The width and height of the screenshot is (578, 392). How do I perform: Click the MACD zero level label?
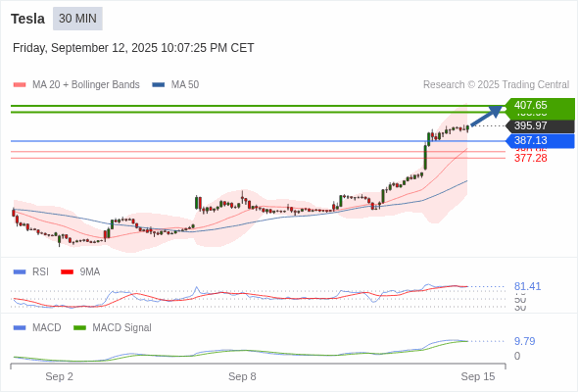coord(517,356)
